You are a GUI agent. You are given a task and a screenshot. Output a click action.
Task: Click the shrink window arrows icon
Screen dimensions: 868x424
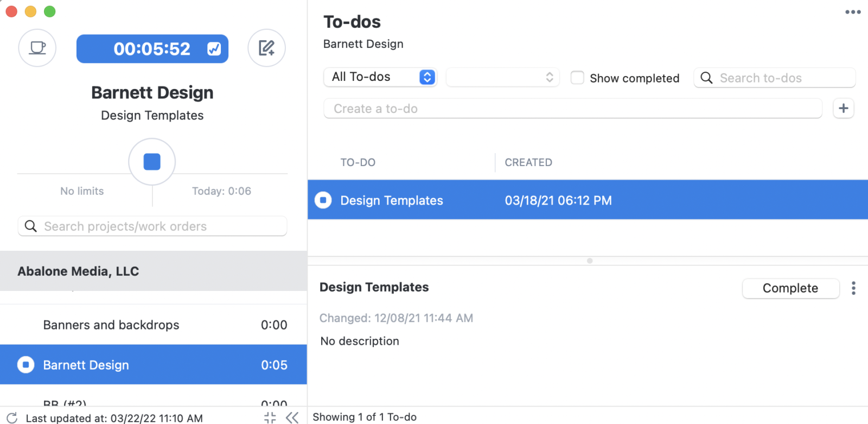point(270,417)
